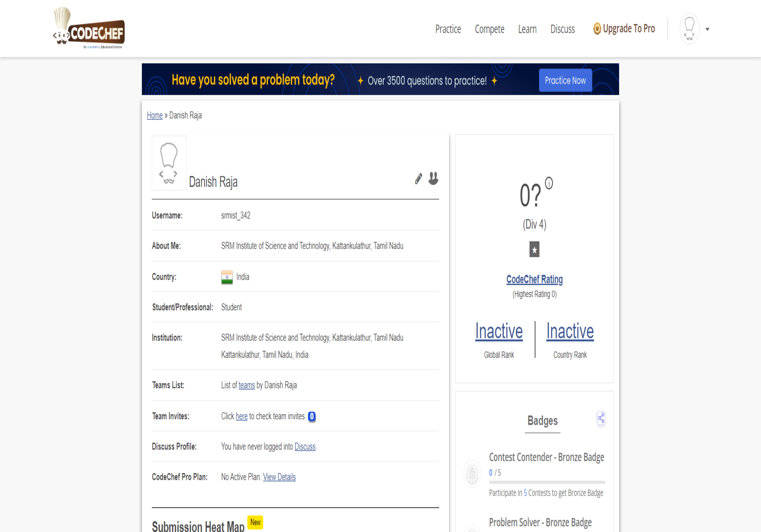Open the Practice Now button

pyautogui.click(x=565, y=80)
